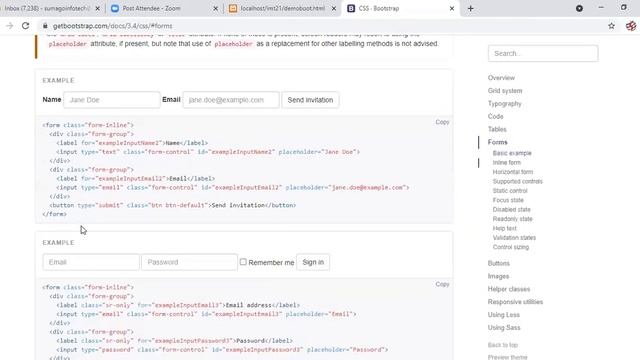Open the Tables section link
The width and height of the screenshot is (640, 360).
click(x=497, y=129)
